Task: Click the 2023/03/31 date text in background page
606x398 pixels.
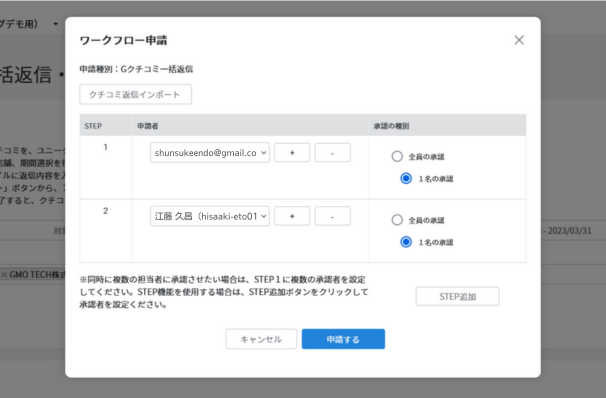Action: click(x=569, y=231)
